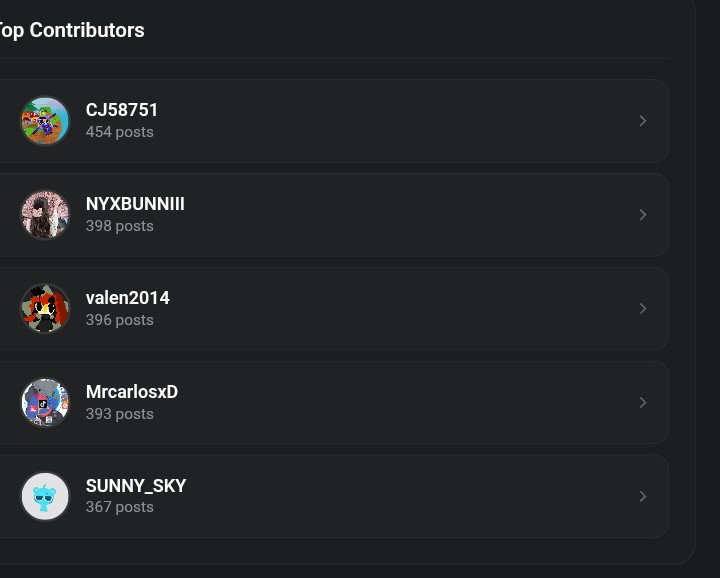Click CJ58751's profile avatar
Screen dimensions: 720x578
tap(45, 121)
